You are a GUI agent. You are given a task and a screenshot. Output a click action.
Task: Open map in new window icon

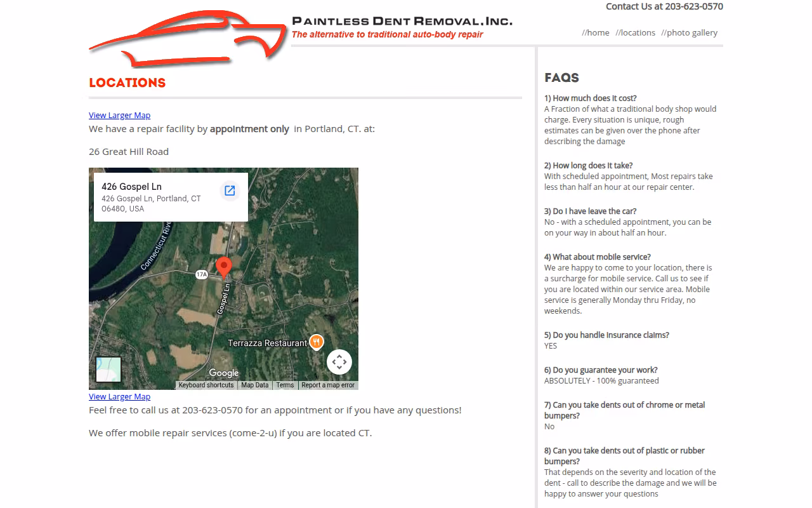point(230,190)
